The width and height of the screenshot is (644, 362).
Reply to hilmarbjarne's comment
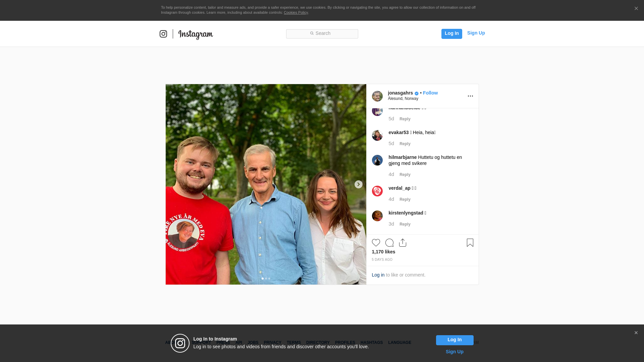tap(405, 175)
